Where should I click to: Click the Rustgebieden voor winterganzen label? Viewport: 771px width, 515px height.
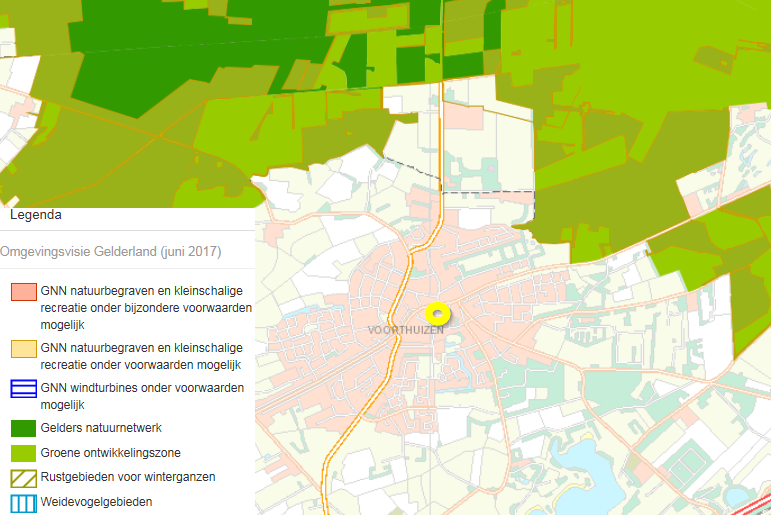coord(128,477)
